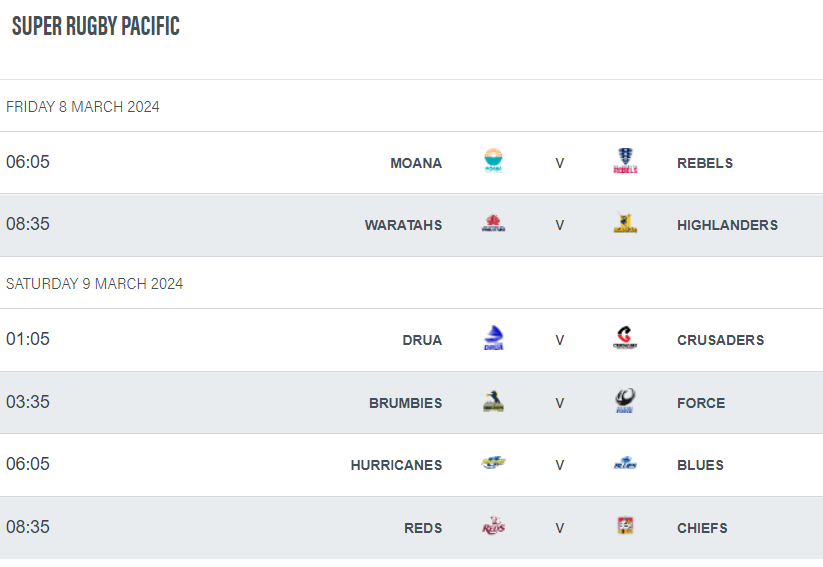Click the Chiefs team logo
823x567 pixels.
(625, 526)
